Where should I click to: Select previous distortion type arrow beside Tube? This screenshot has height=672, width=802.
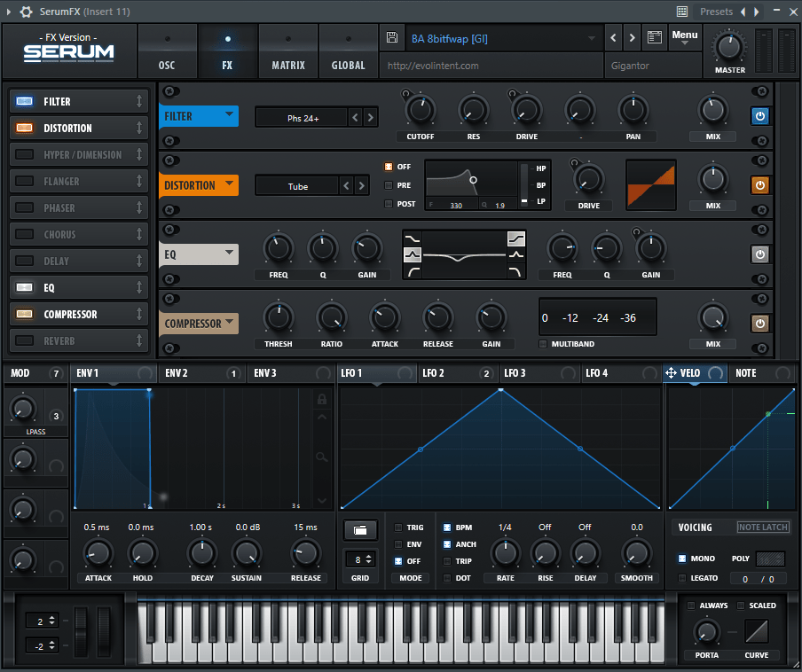pyautogui.click(x=346, y=186)
